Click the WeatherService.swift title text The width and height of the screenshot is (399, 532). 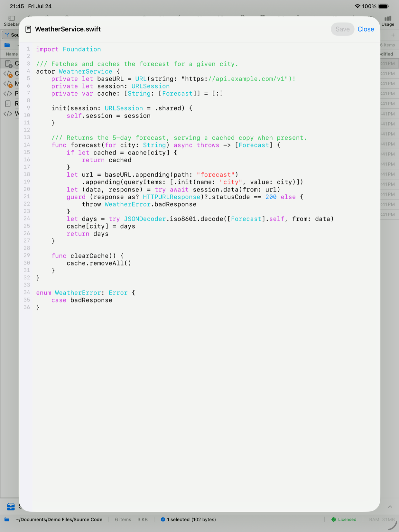(68, 29)
